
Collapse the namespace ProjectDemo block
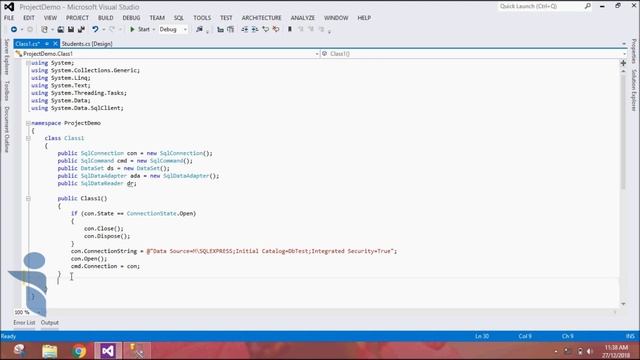[28, 123]
